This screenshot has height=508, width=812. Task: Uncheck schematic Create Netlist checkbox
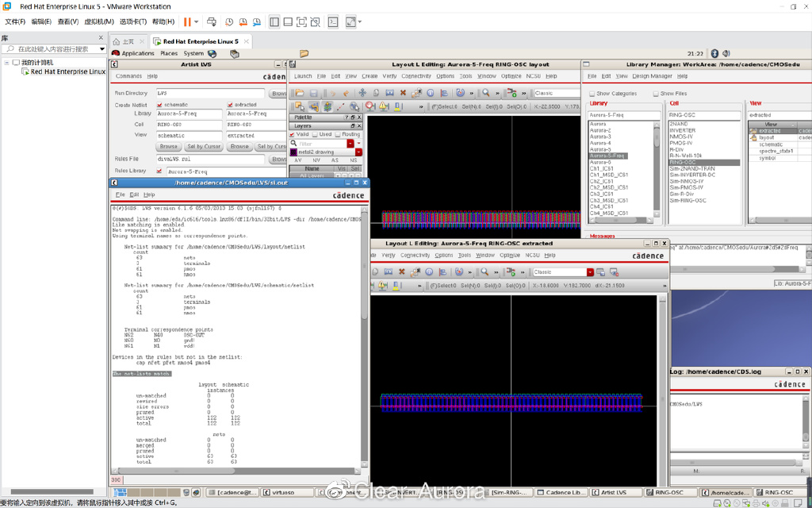click(x=159, y=105)
